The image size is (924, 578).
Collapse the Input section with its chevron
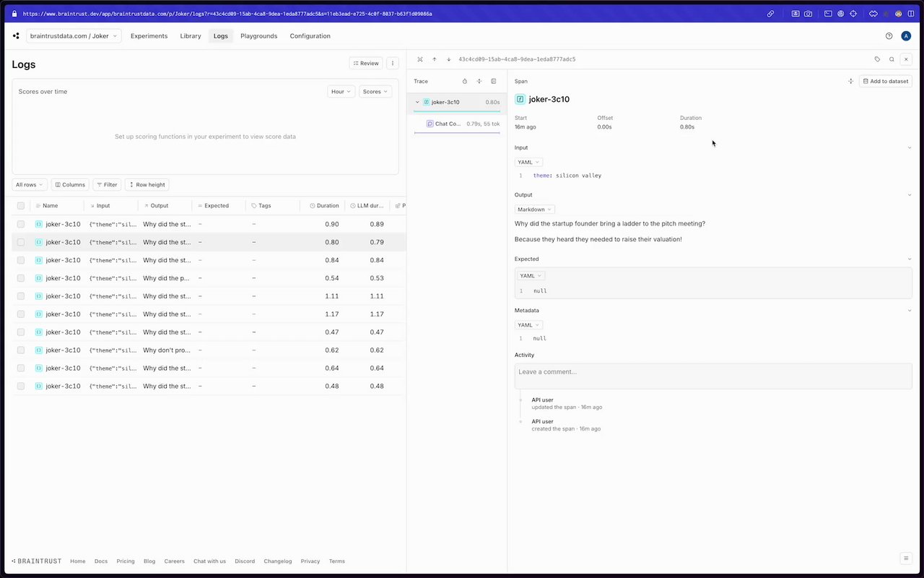[909, 148]
